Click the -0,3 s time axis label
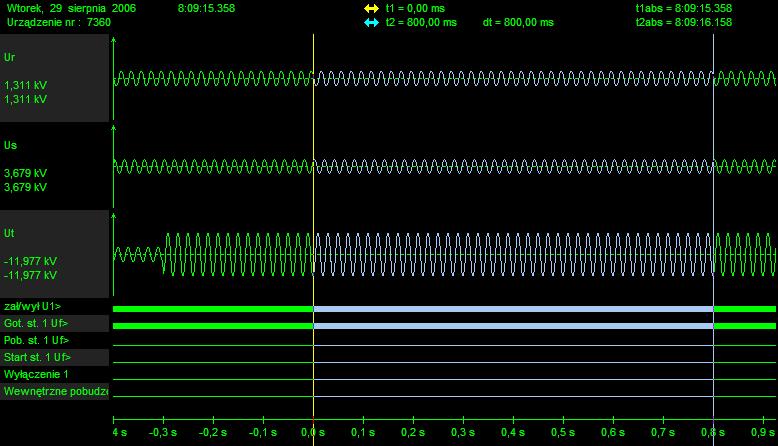Image resolution: width=778 pixels, height=446 pixels. pos(163,433)
